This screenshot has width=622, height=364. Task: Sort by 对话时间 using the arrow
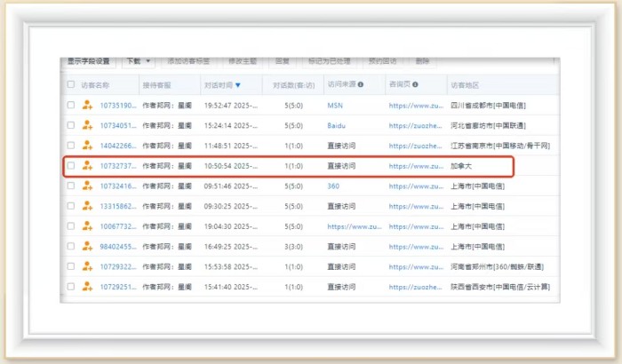(237, 85)
